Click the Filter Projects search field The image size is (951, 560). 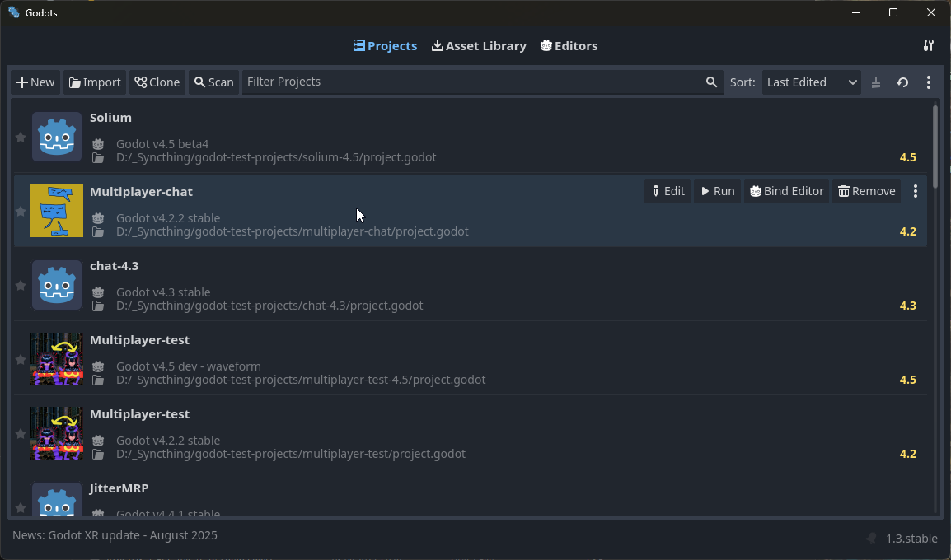pyautogui.click(x=470, y=82)
